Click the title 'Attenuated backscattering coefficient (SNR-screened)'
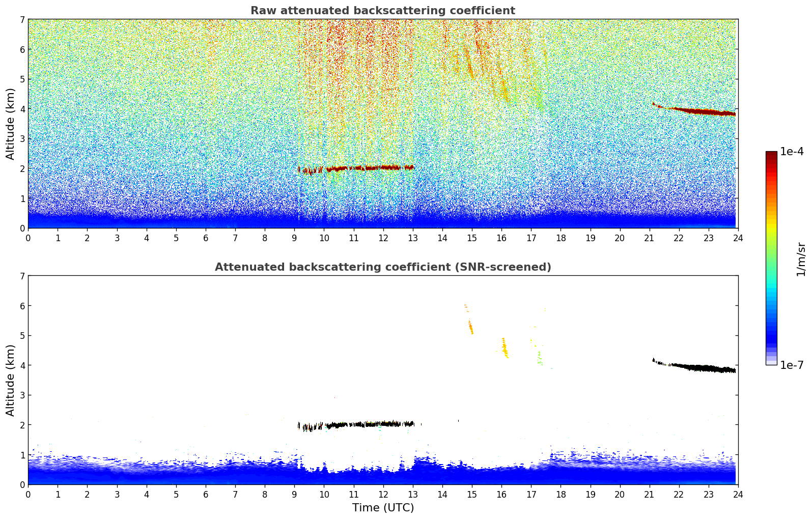 (x=383, y=267)
